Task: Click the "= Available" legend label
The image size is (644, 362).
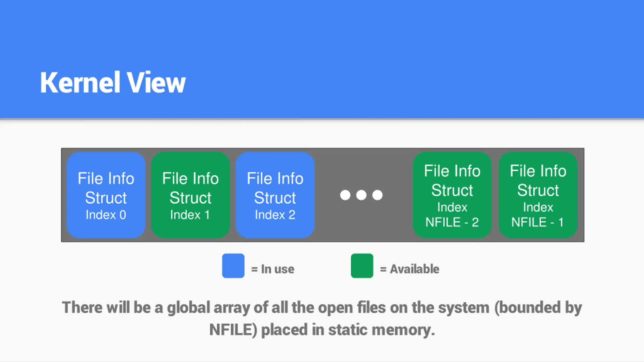Action: [x=410, y=269]
